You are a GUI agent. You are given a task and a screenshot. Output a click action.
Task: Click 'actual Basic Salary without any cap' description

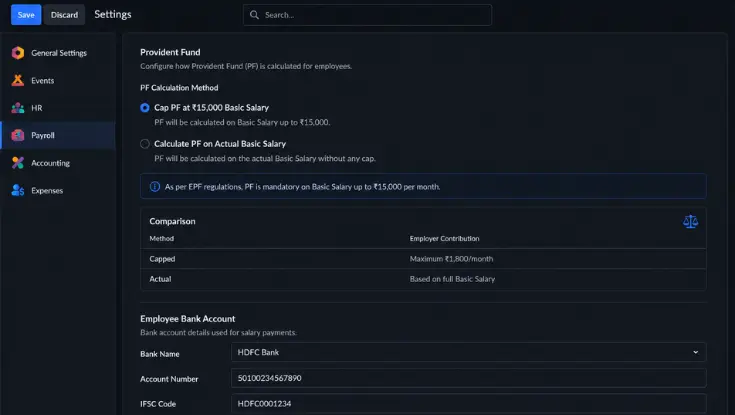coord(265,158)
